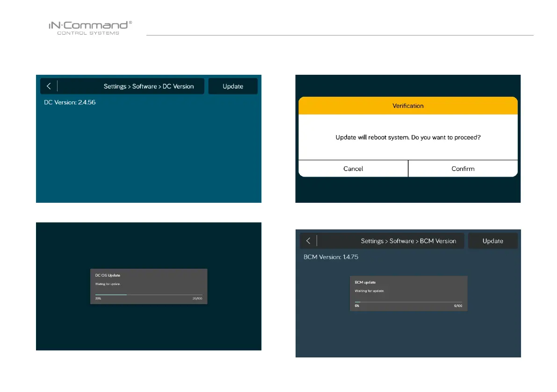Confirm the update reboot
The image size is (557, 392).
[x=463, y=169]
